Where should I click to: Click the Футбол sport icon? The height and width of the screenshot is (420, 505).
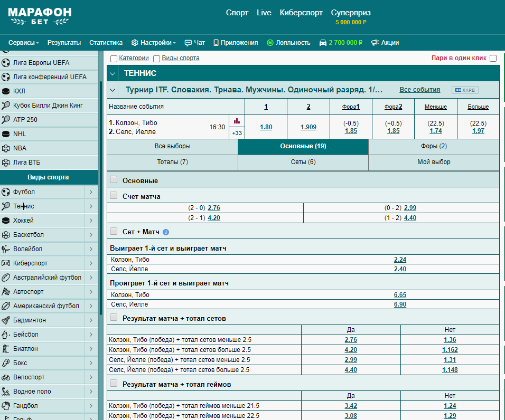point(6,192)
